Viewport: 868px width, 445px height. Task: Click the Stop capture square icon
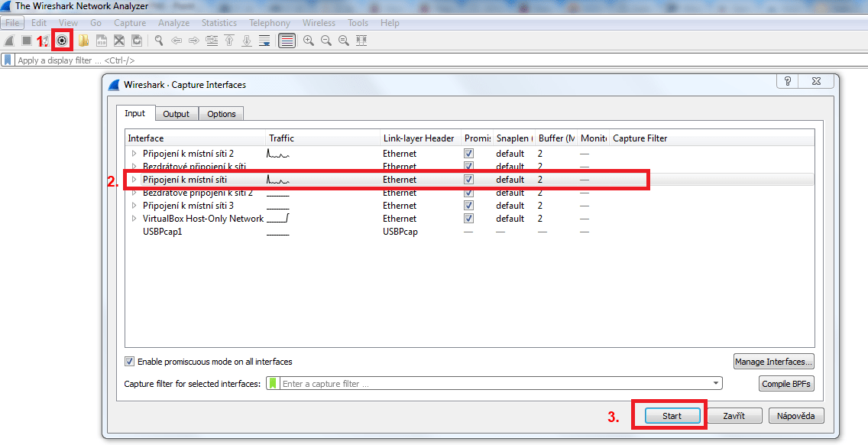26,41
